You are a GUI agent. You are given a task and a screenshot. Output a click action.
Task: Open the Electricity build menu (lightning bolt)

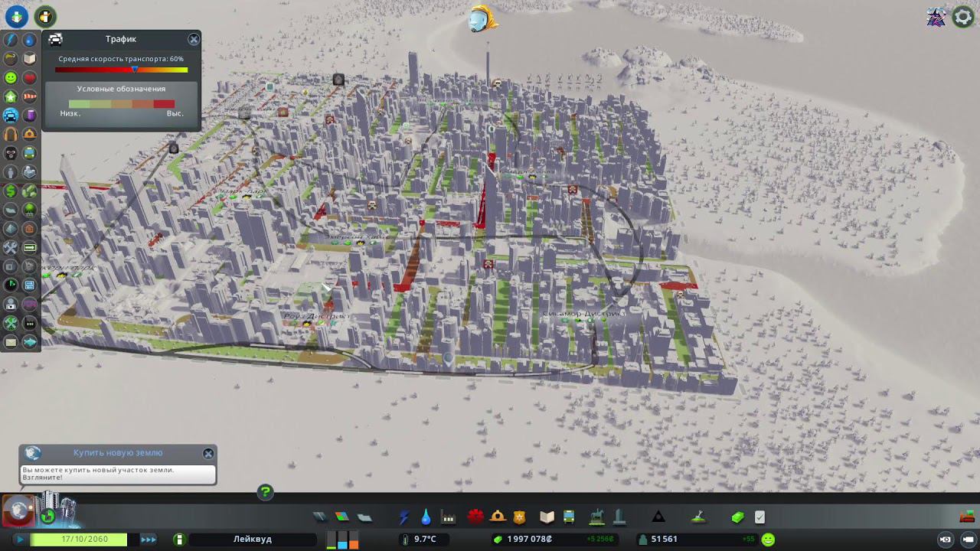[x=404, y=517]
